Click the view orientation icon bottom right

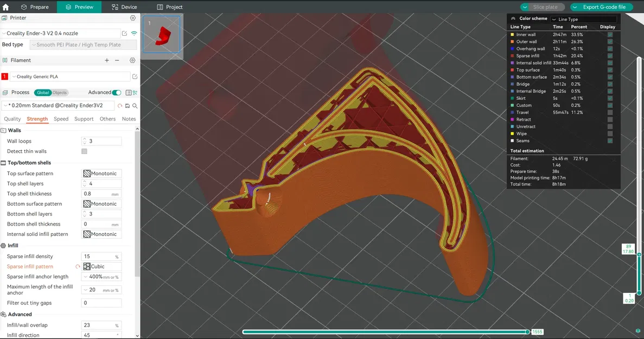click(x=638, y=331)
